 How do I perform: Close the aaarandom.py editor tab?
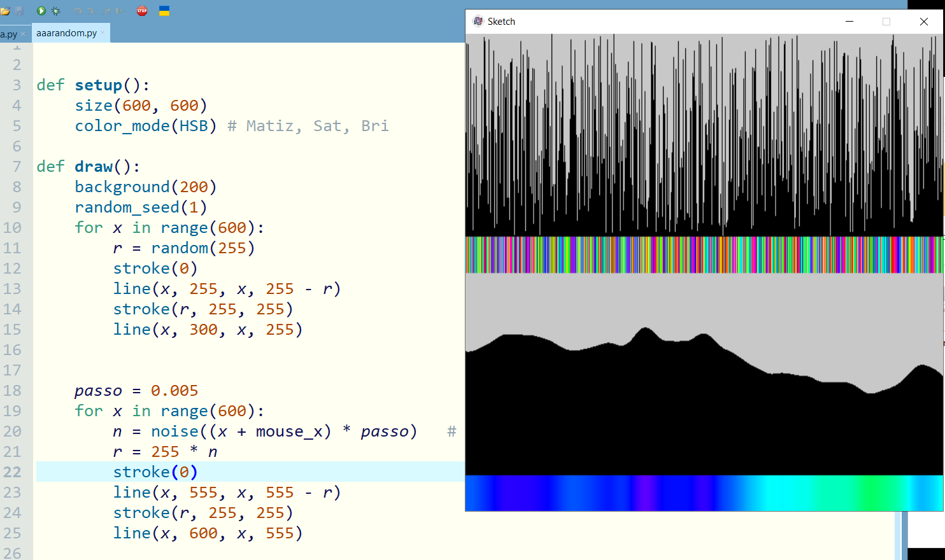103,33
